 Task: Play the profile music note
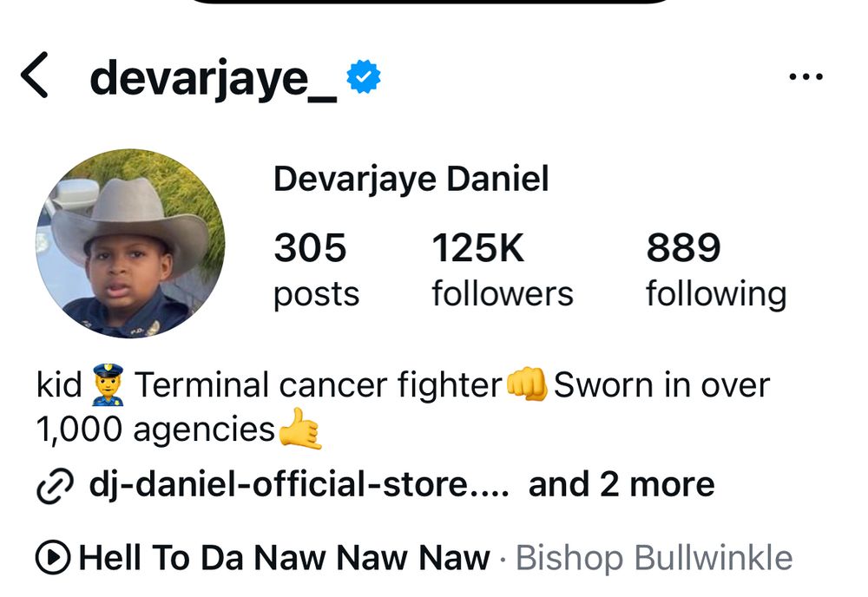click(x=53, y=557)
